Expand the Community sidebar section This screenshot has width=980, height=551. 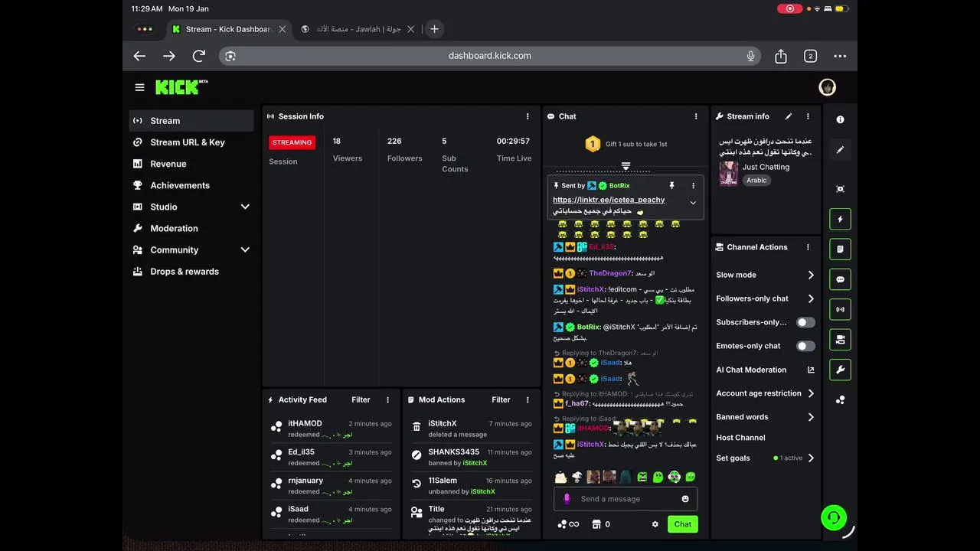click(x=245, y=249)
